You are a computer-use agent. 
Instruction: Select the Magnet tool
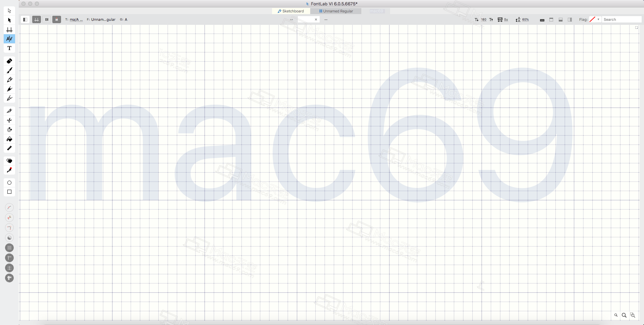9,130
